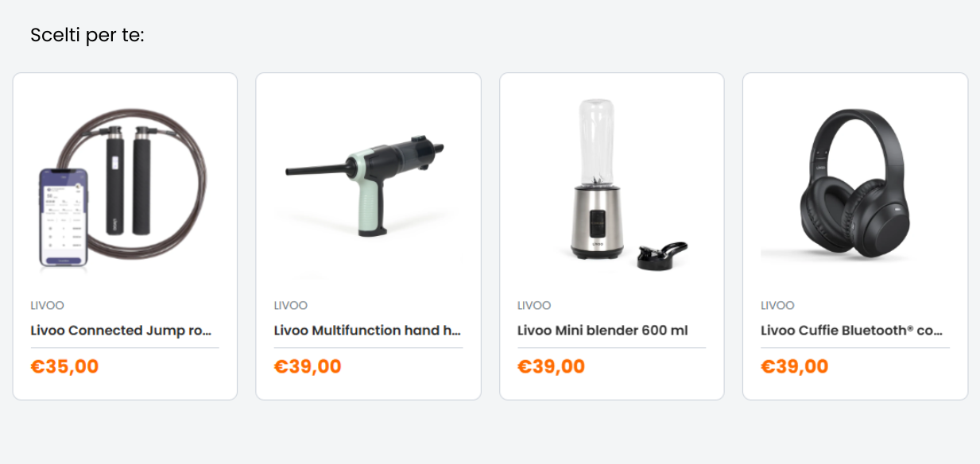
Task: Open the mini blender product image
Action: [611, 189]
